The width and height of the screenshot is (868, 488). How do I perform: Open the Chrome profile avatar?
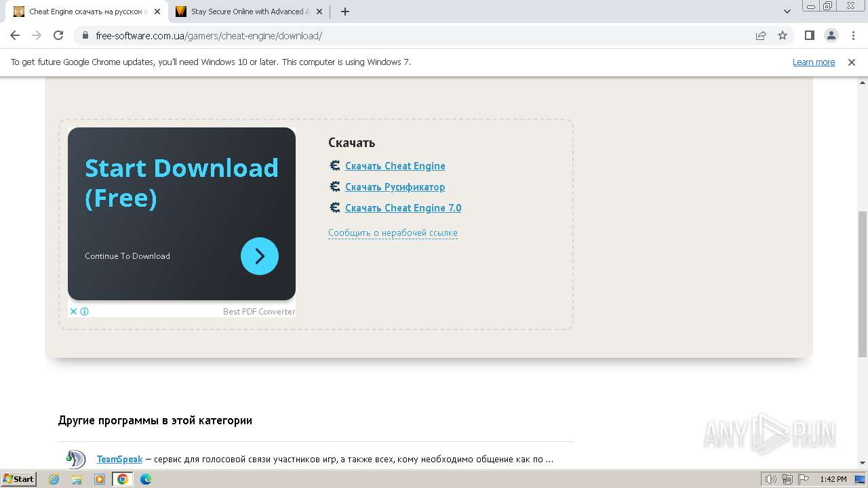point(831,35)
